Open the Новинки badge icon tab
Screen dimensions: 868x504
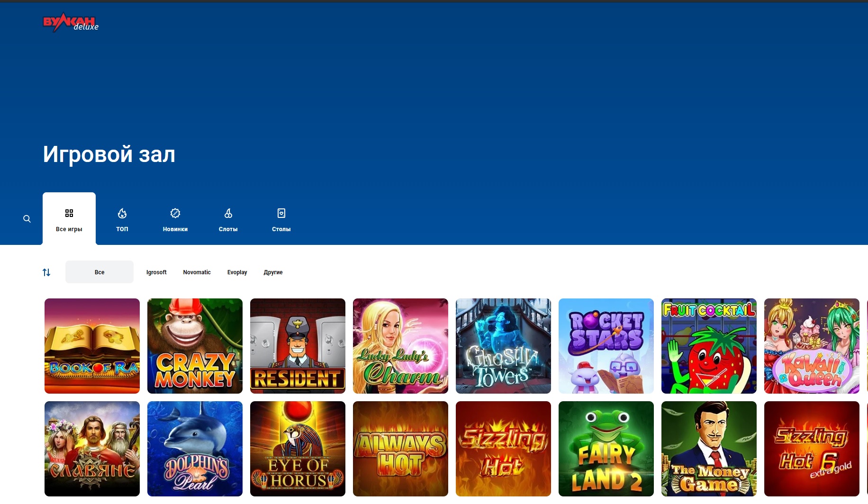[175, 220]
